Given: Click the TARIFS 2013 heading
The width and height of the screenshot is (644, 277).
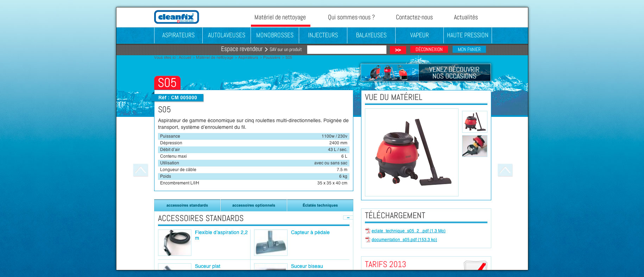Looking at the screenshot, I should click(385, 264).
